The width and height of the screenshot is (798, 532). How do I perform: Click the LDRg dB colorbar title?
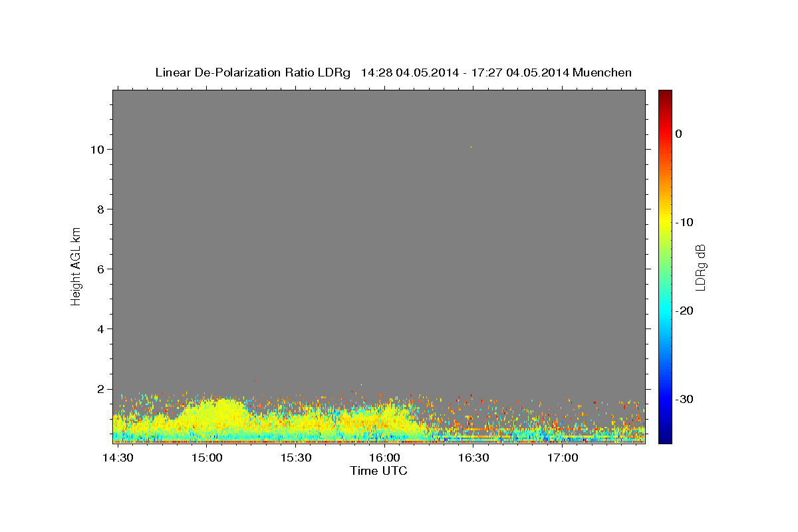coord(700,267)
